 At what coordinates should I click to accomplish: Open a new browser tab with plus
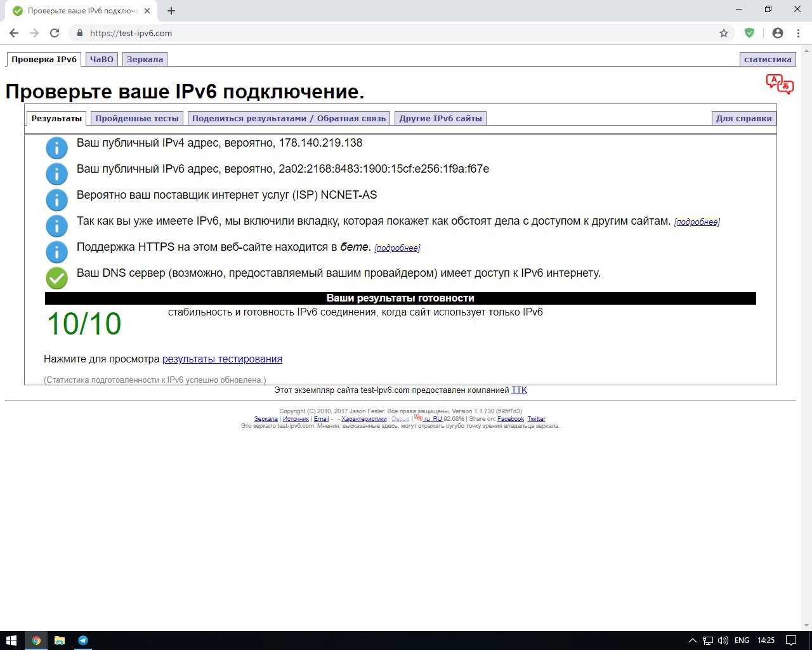click(171, 11)
